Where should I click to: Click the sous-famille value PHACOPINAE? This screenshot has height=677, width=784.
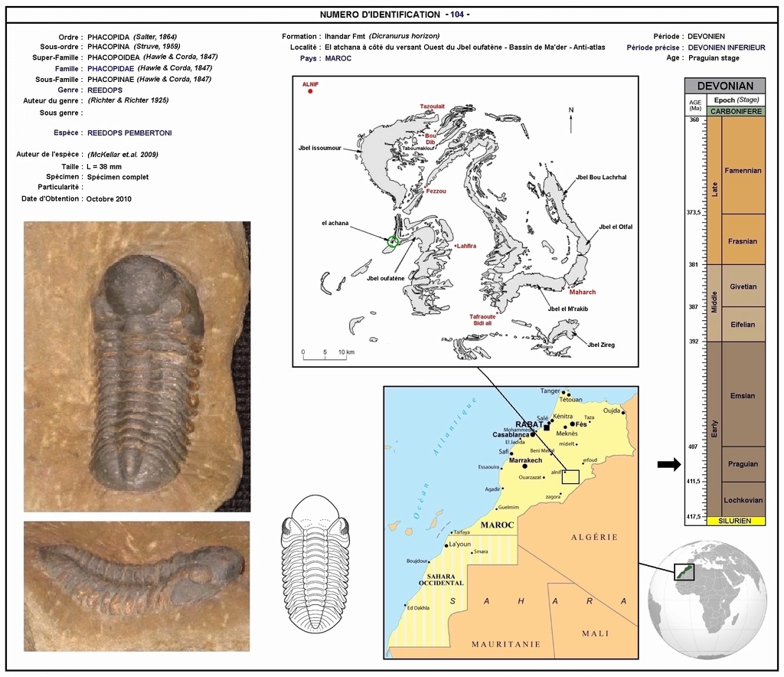click(x=110, y=80)
